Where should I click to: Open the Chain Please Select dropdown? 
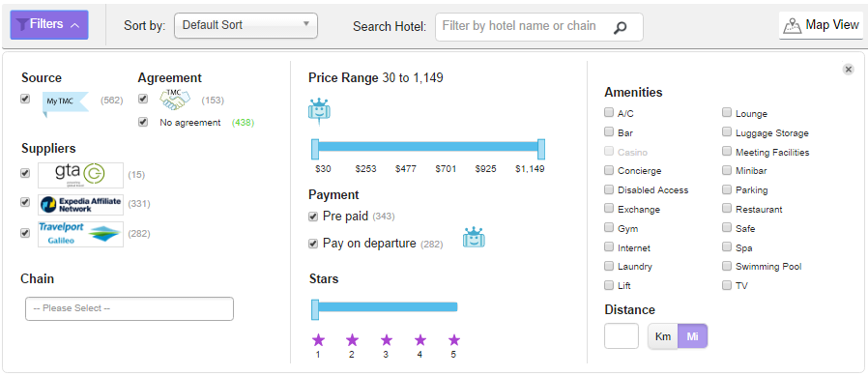(130, 308)
